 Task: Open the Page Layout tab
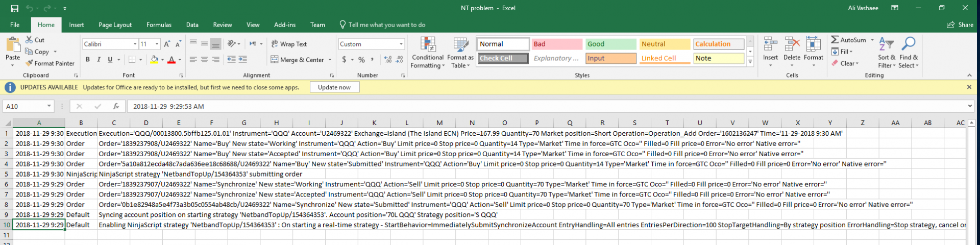coord(115,24)
